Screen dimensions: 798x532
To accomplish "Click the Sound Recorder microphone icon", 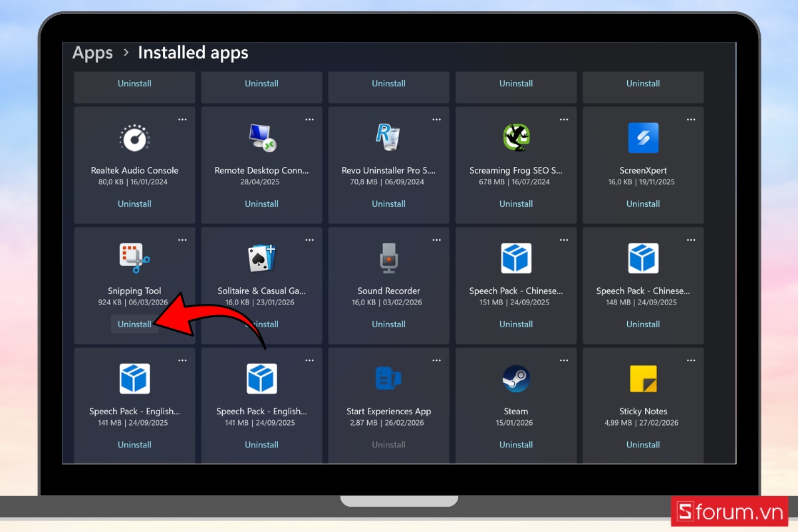I will click(388, 258).
